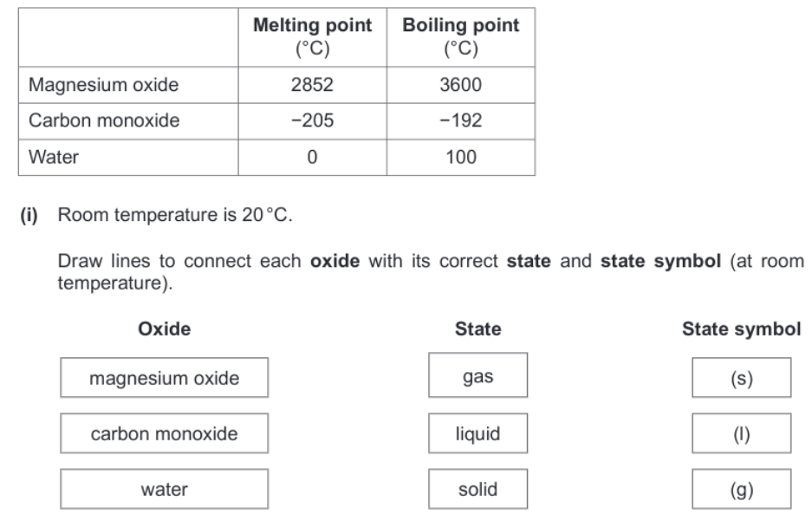Image resolution: width=812 pixels, height=514 pixels.
Task: Select the (s) state symbol box
Action: click(741, 378)
